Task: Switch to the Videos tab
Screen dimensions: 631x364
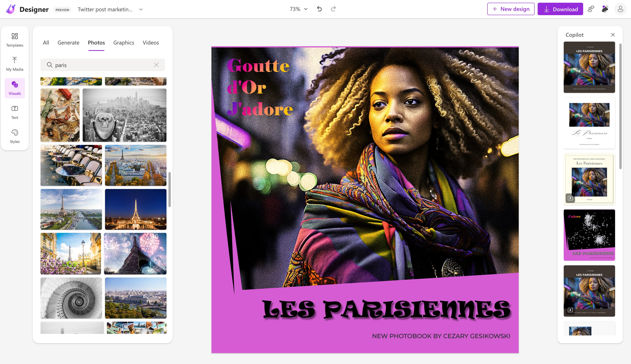Action: tap(150, 43)
